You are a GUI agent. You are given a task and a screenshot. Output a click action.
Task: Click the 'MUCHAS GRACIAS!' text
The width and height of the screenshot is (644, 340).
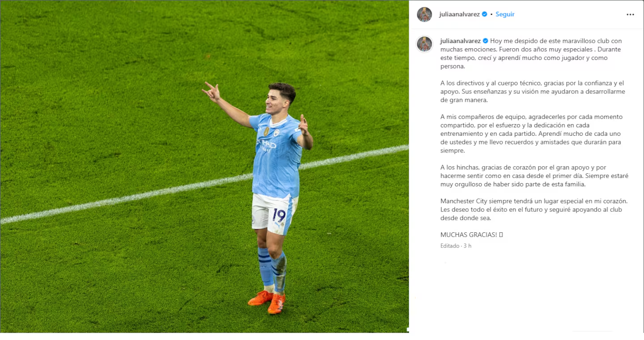[469, 235]
